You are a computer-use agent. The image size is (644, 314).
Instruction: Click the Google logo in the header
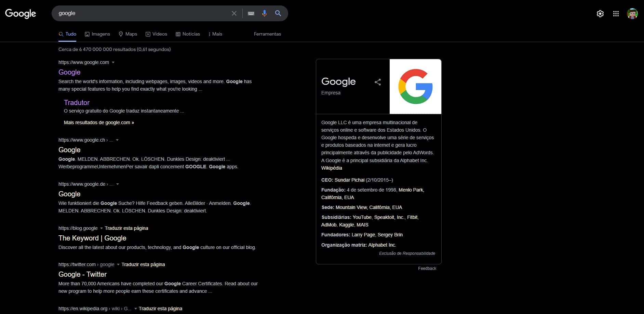[21, 13]
